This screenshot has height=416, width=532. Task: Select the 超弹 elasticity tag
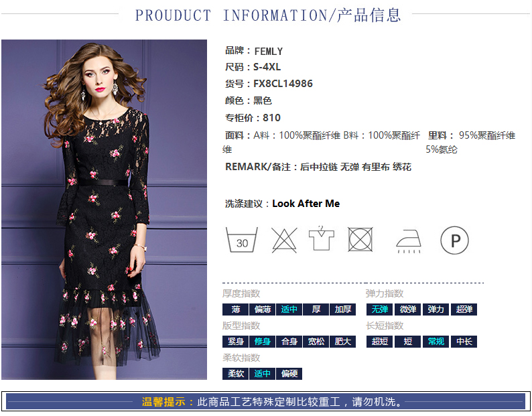coord(464,309)
